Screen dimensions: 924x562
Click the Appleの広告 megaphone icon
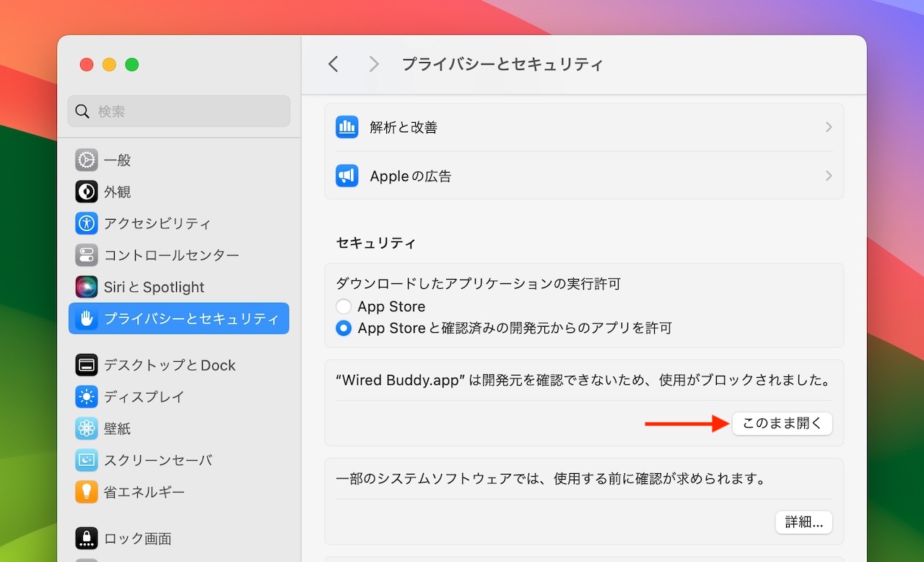pyautogui.click(x=347, y=176)
